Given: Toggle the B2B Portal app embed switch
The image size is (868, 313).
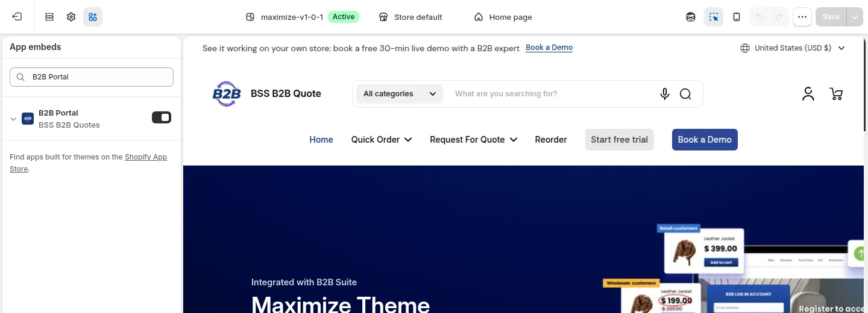Looking at the screenshot, I should (x=162, y=117).
